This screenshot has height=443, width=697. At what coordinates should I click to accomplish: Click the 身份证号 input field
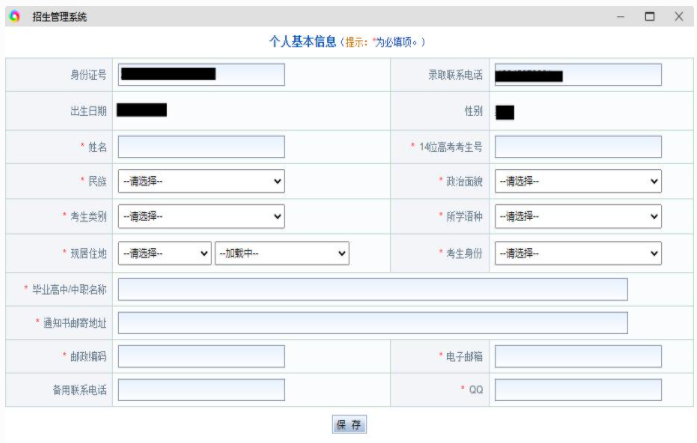click(x=201, y=75)
